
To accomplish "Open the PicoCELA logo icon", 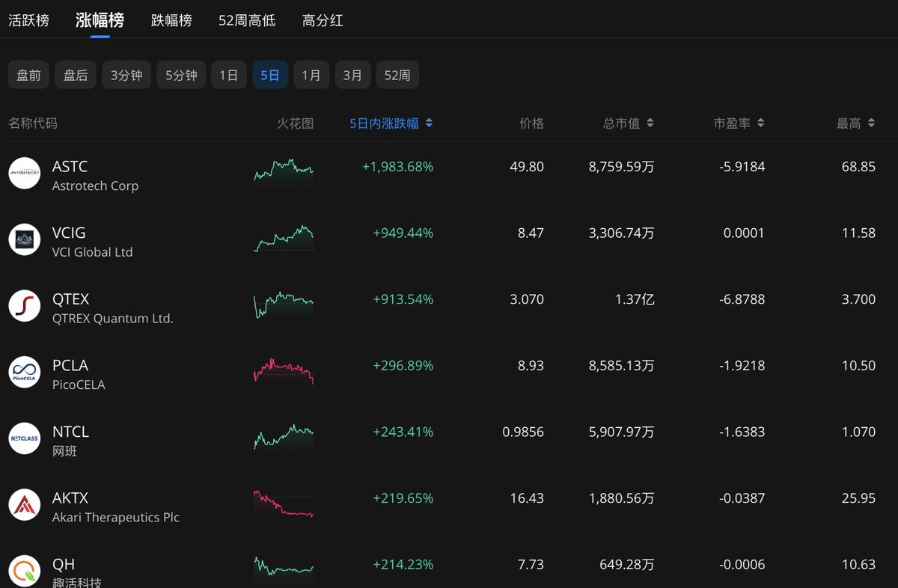I will pyautogui.click(x=24, y=372).
